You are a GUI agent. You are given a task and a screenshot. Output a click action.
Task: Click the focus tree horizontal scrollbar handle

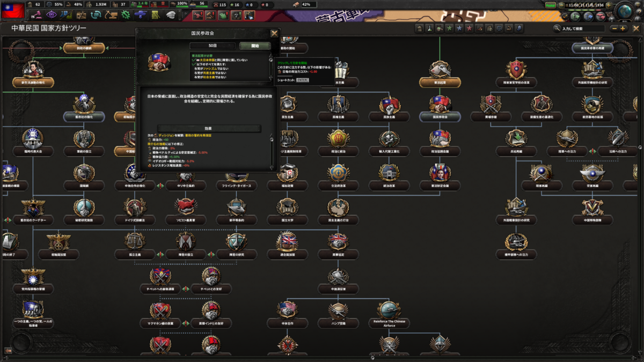[373, 357]
